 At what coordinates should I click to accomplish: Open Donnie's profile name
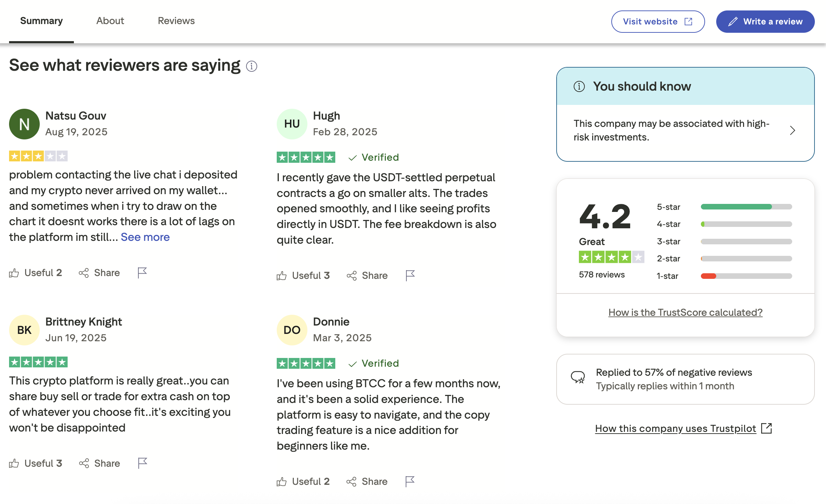click(331, 322)
